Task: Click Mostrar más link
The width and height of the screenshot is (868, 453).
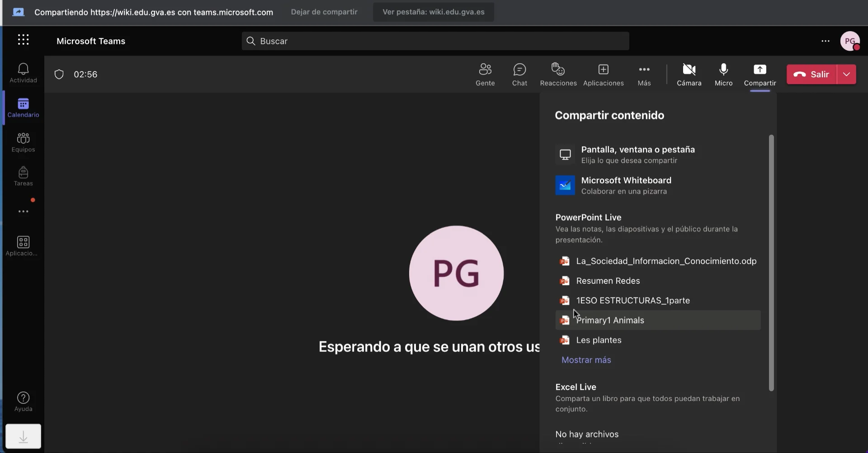Action: tap(586, 360)
